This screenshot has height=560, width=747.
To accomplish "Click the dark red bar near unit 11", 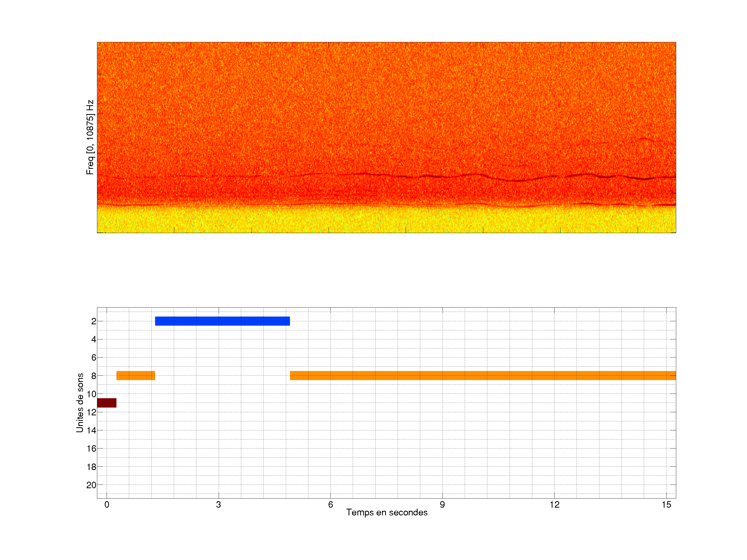I will [x=107, y=403].
